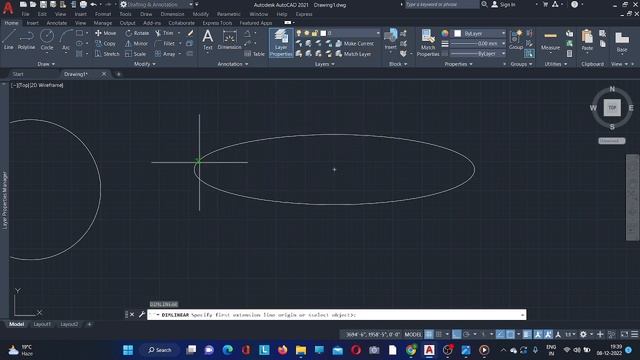The width and height of the screenshot is (640, 360).
Task: Click the Mirror tool
Action: click(x=137, y=43)
